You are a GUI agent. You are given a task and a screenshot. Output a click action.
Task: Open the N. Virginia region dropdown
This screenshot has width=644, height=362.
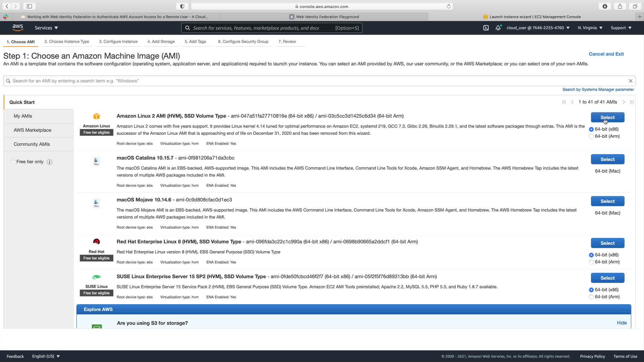[x=590, y=28]
